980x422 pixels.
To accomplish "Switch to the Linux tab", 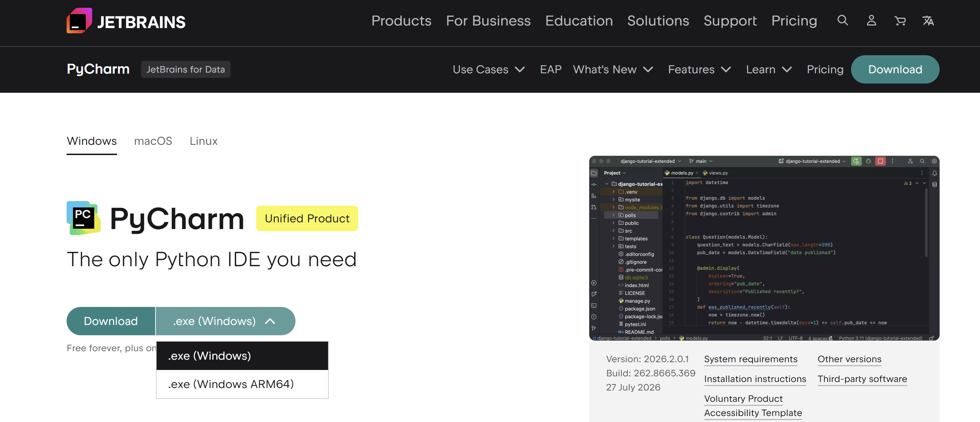I will coord(203,141).
